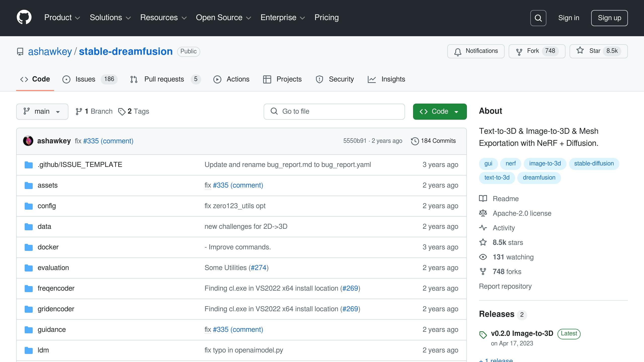Open commit hash 5550b91
The width and height of the screenshot is (644, 362).
355,141
